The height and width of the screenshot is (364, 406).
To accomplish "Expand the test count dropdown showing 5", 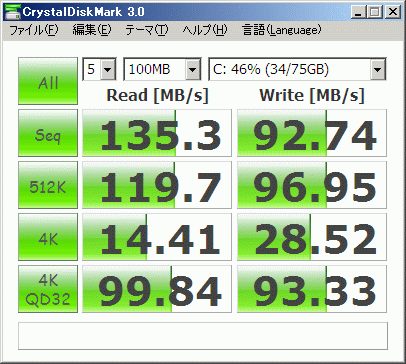I will pos(108,69).
